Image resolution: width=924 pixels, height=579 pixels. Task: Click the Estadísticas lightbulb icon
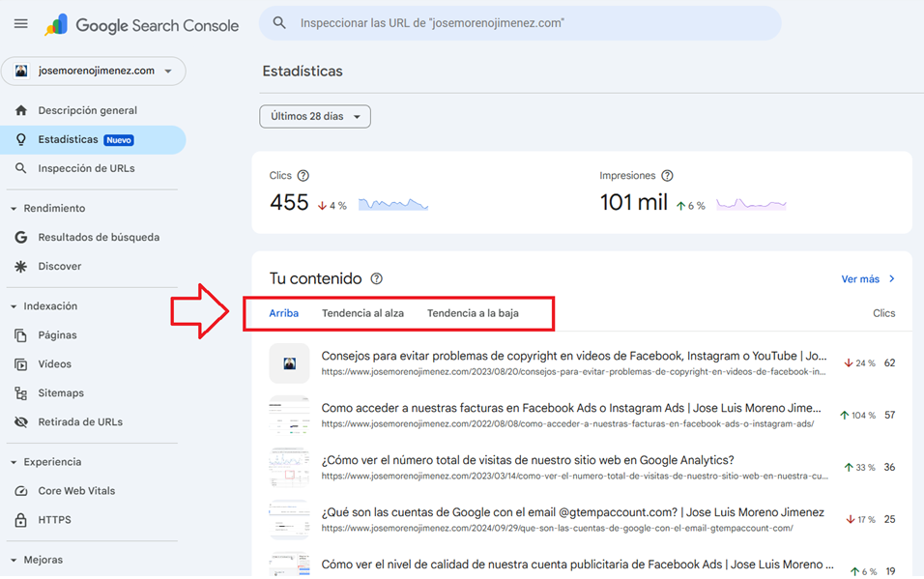pyautogui.click(x=20, y=139)
